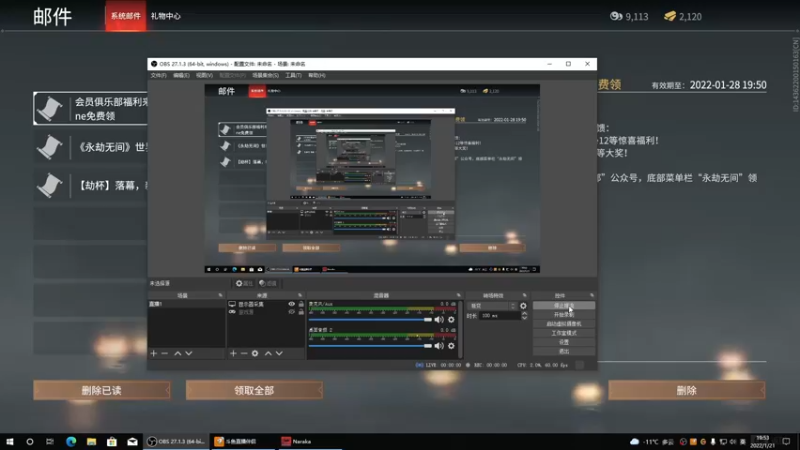This screenshot has width=800, height=450.
Task: Pop out the Sources dock icon
Action: click(299, 295)
